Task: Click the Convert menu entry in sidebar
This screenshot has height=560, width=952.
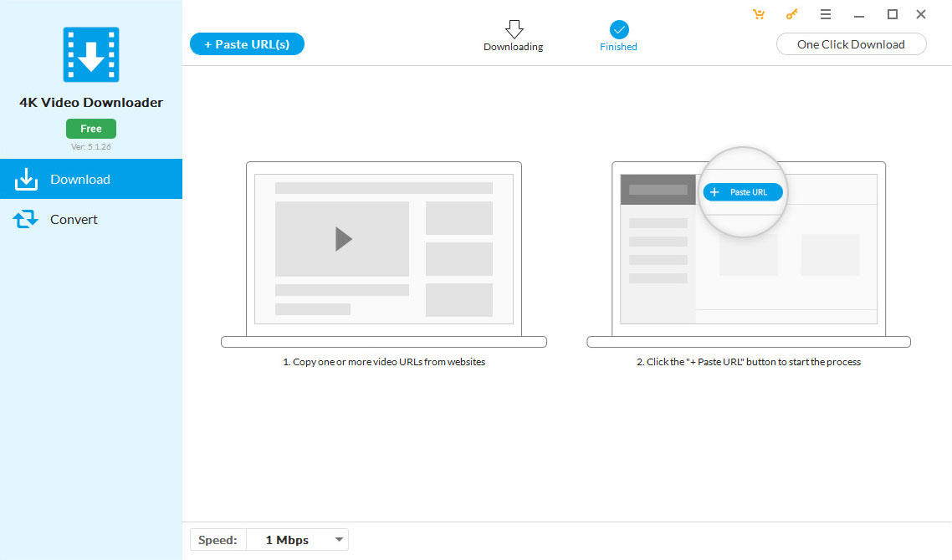Action: pos(74,219)
